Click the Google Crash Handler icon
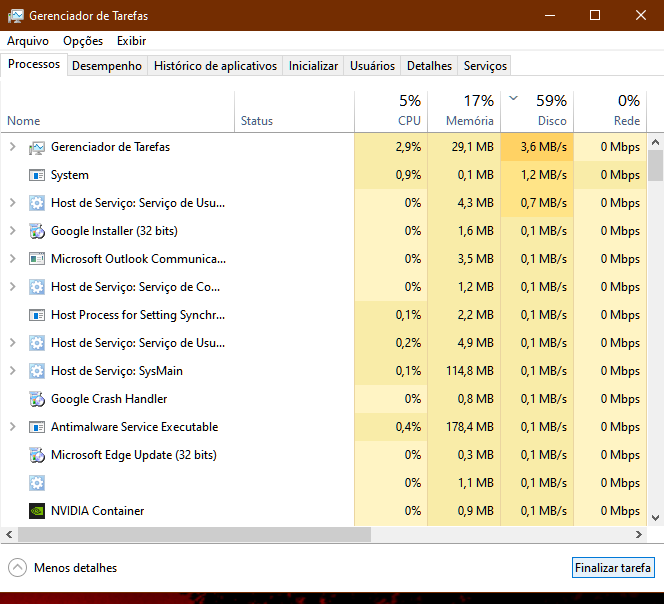 (x=37, y=399)
